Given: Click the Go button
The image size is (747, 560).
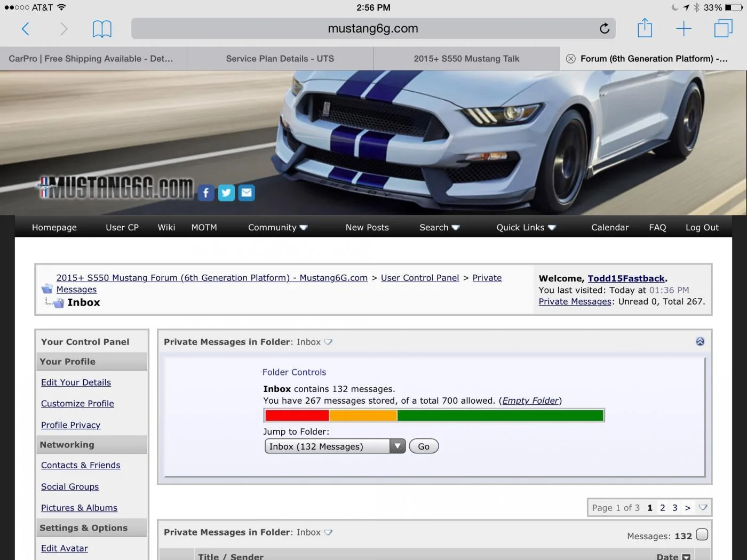Looking at the screenshot, I should pyautogui.click(x=424, y=446).
